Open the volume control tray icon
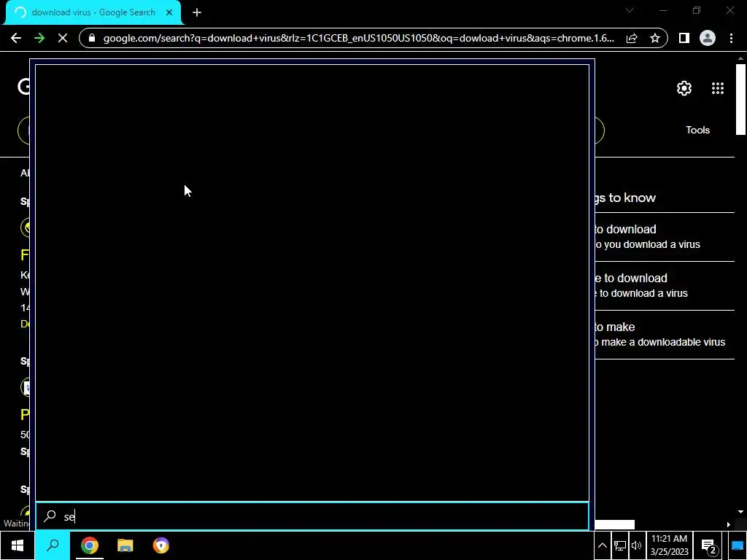The width and height of the screenshot is (747, 560). point(636,545)
